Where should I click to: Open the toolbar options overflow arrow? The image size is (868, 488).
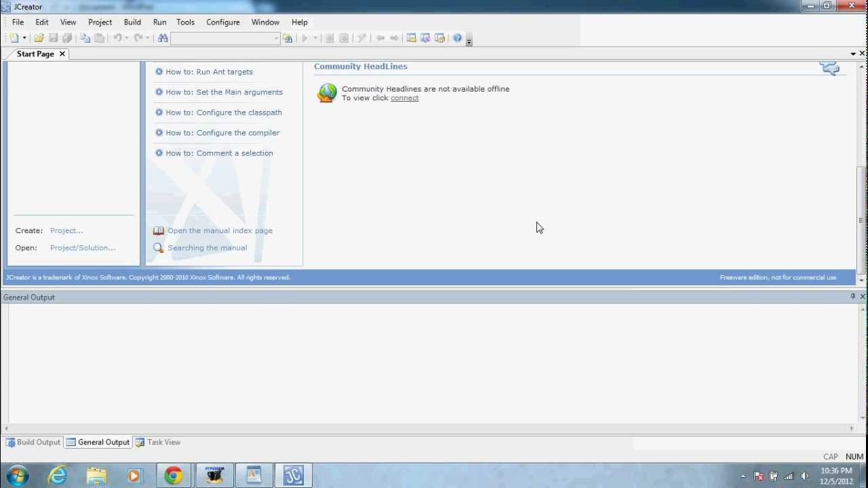tap(469, 41)
